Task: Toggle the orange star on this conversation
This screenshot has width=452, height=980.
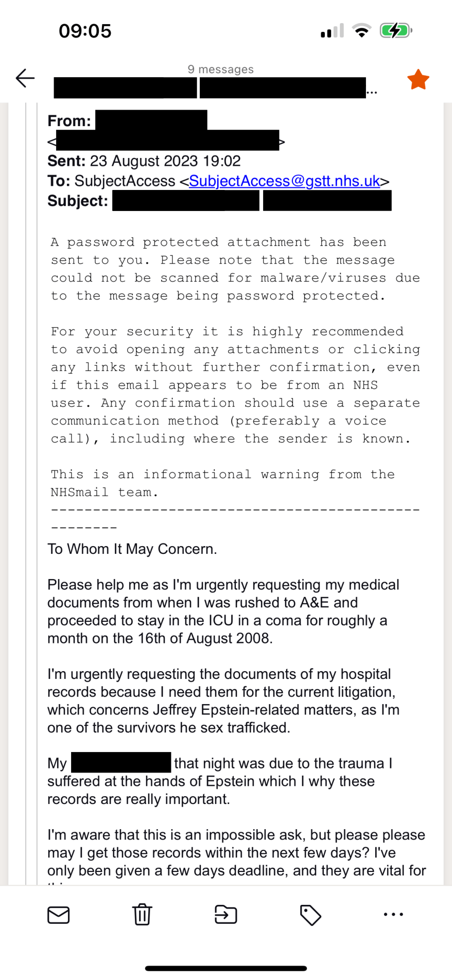Action: click(418, 80)
